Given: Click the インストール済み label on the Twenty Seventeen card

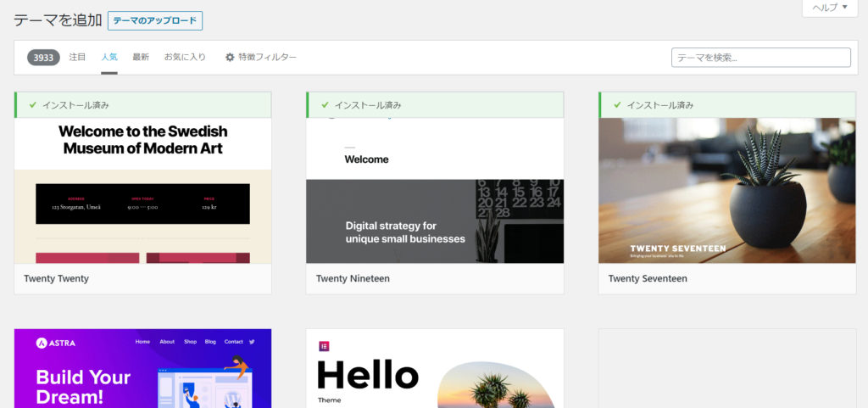Looking at the screenshot, I should coord(659,105).
